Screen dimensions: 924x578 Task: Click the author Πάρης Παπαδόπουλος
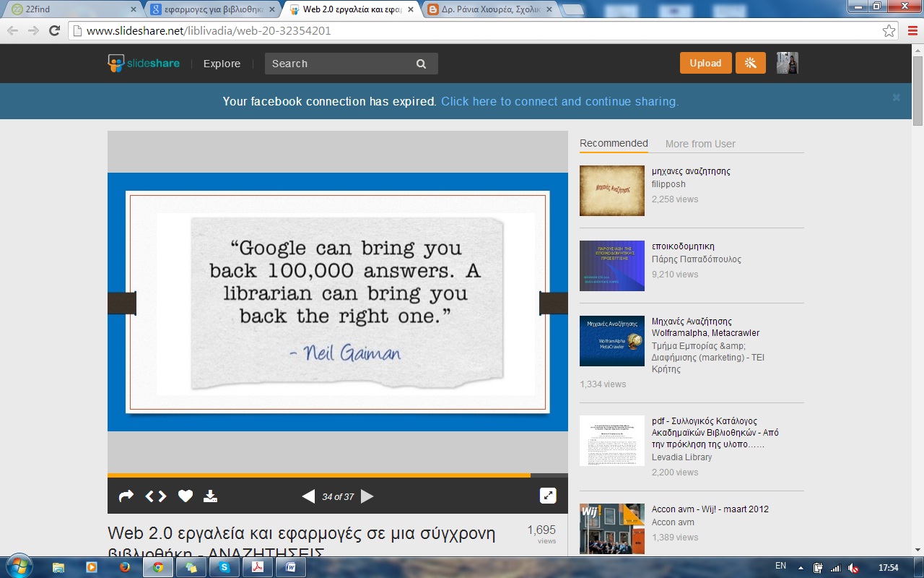pyautogui.click(x=697, y=259)
